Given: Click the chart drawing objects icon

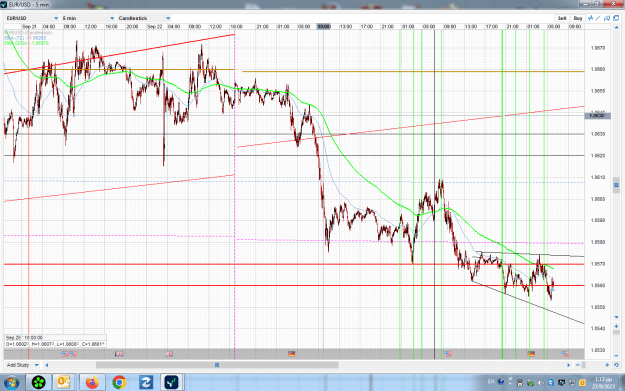Looking at the screenshot, I should (607, 18).
